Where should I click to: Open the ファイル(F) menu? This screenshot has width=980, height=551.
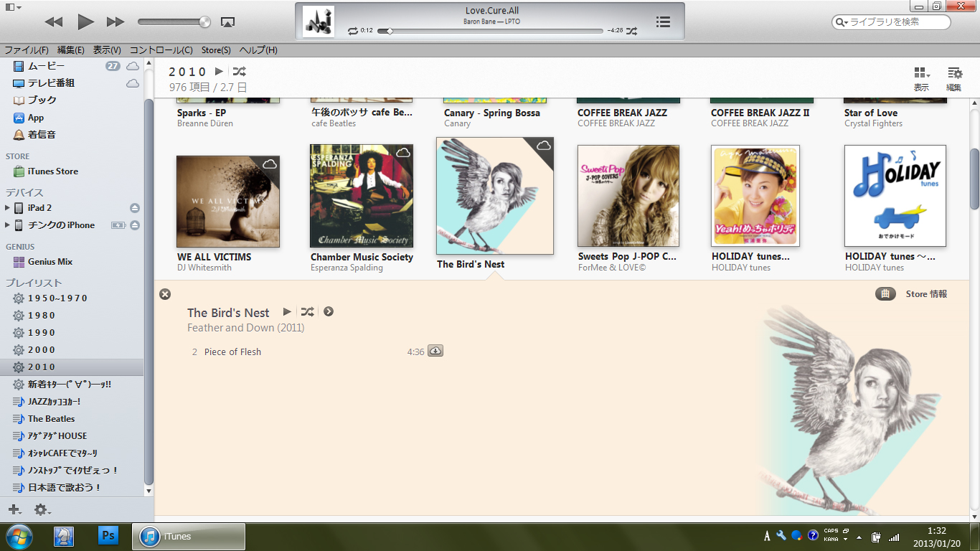(27, 50)
